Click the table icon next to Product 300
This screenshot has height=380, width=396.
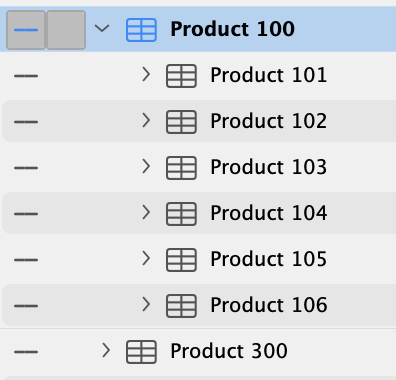[141, 352]
